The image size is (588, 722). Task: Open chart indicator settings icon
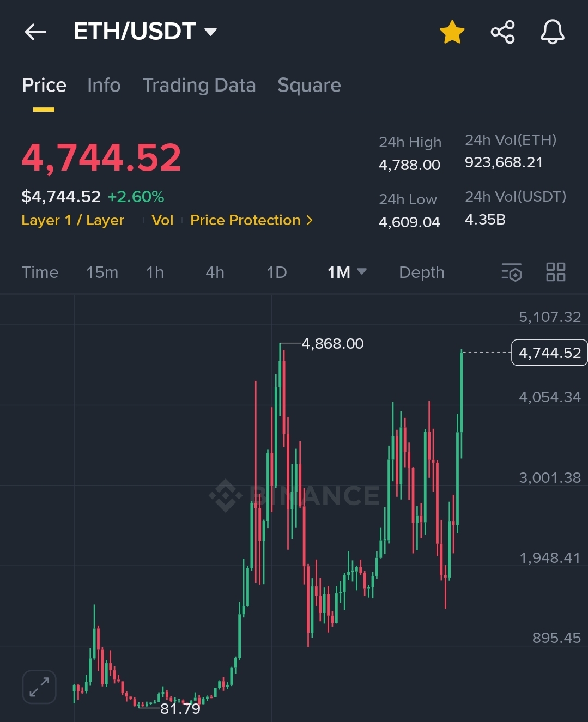[511, 272]
